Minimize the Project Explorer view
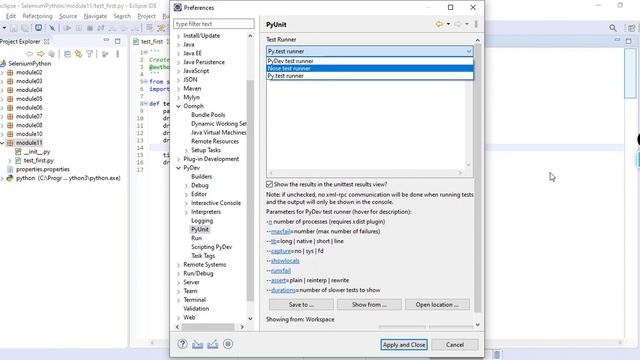 [x=106, y=41]
